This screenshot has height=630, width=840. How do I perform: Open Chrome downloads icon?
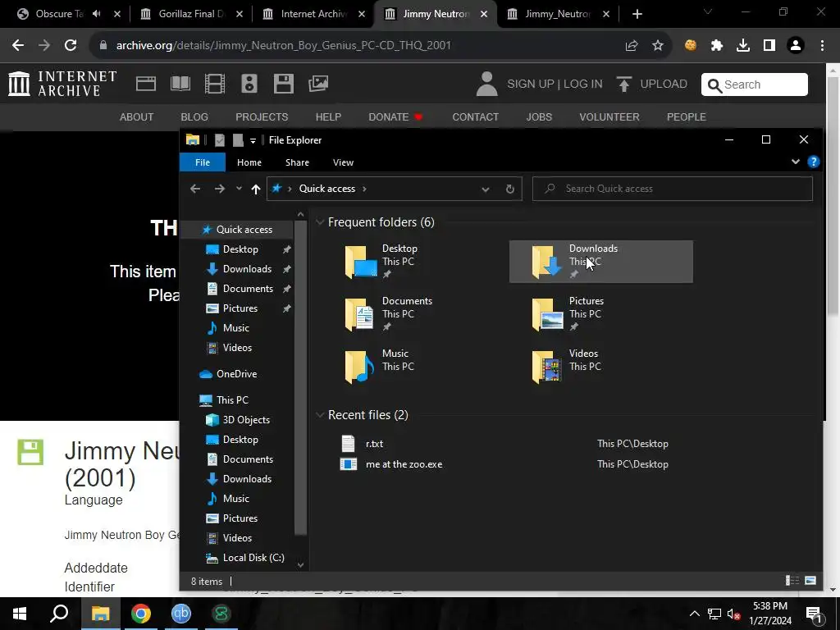pyautogui.click(x=743, y=46)
